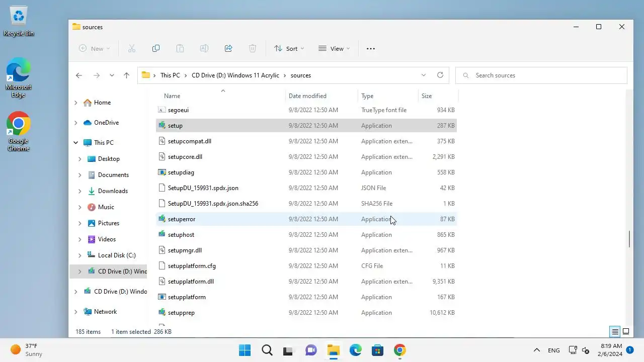
Task: Click CD Drive (D:) Windows 11 Acrylic breadcrumb
Action: pos(235,75)
